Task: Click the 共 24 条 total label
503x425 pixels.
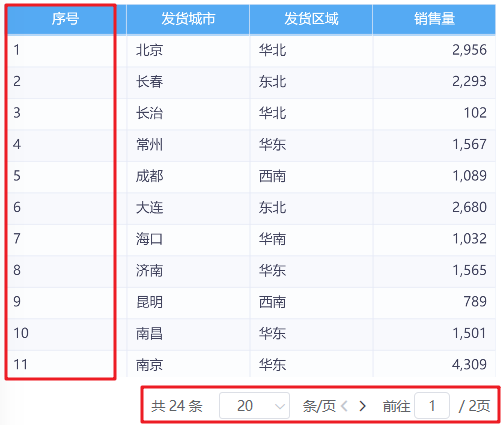Action: point(177,406)
